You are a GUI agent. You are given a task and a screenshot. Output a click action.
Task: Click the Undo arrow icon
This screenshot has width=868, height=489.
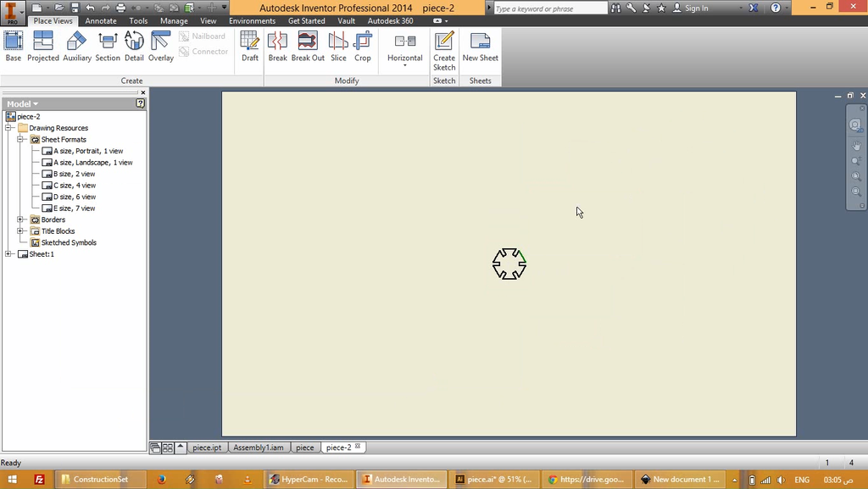click(x=90, y=8)
